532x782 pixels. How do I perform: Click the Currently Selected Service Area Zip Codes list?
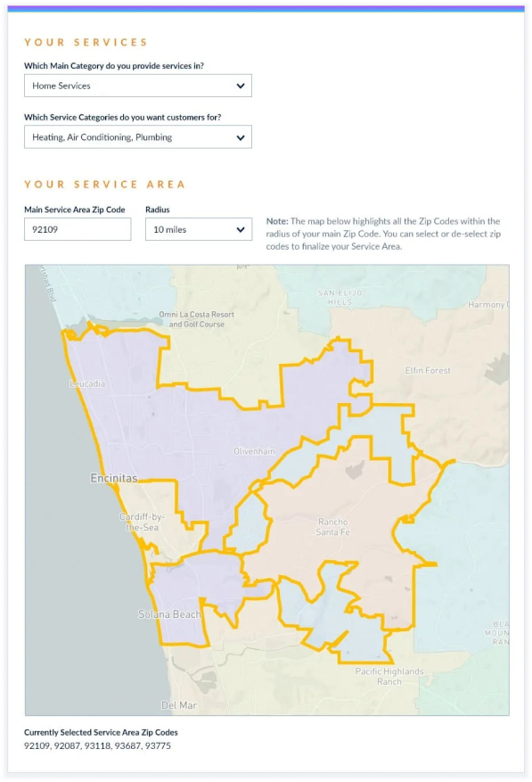point(97,746)
